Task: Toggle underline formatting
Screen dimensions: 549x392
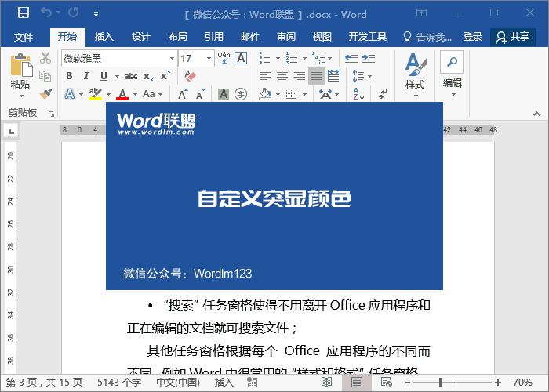Action: tap(104, 76)
